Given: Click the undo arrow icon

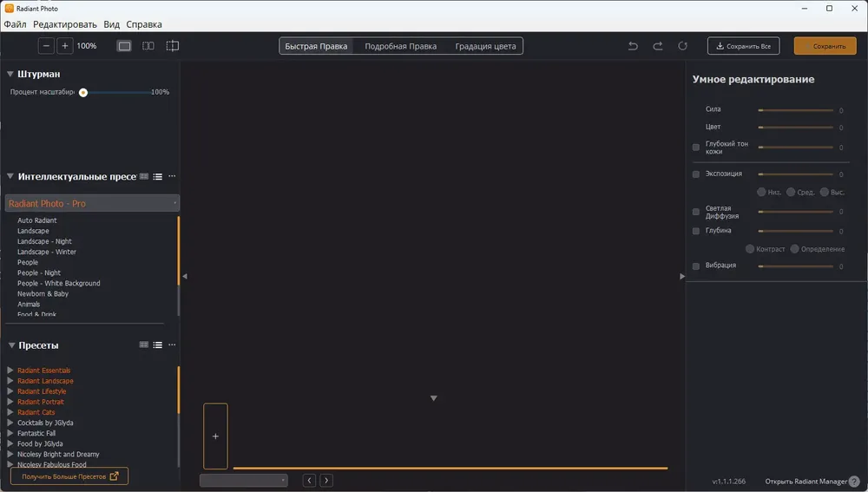Looking at the screenshot, I should point(633,46).
